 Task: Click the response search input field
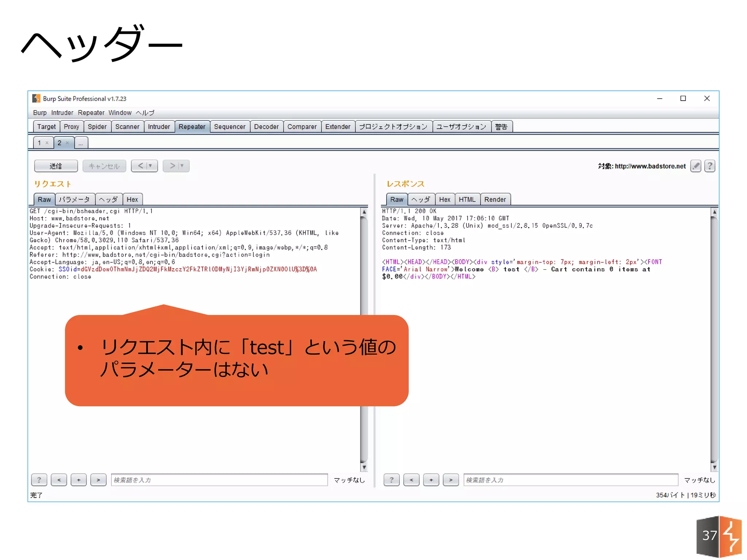571,480
